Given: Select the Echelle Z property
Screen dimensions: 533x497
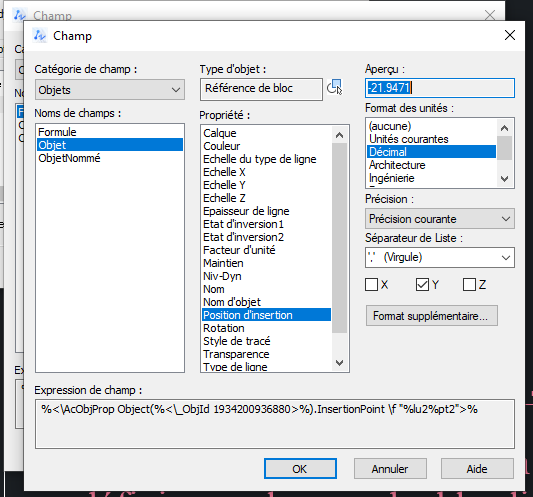Looking at the screenshot, I should pyautogui.click(x=266, y=198).
